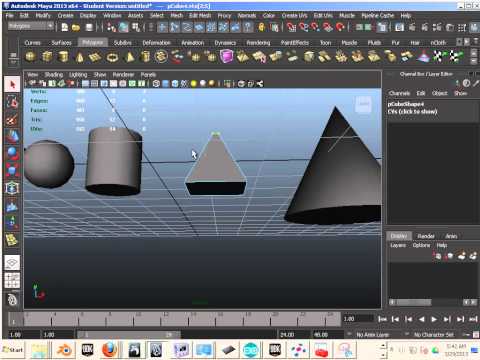Click the magenta cube shelf icon

click(x=226, y=56)
